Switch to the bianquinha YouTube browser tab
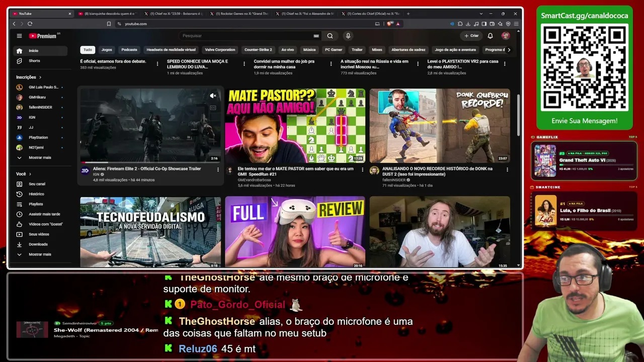Screen dimensions: 644x362 pyautogui.click(x=107, y=14)
